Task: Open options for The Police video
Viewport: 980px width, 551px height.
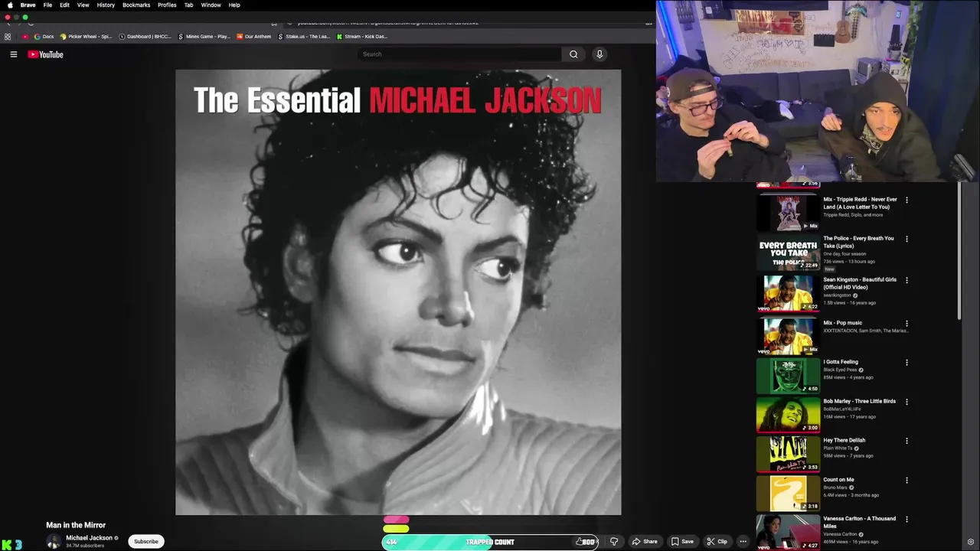Action: click(x=906, y=239)
